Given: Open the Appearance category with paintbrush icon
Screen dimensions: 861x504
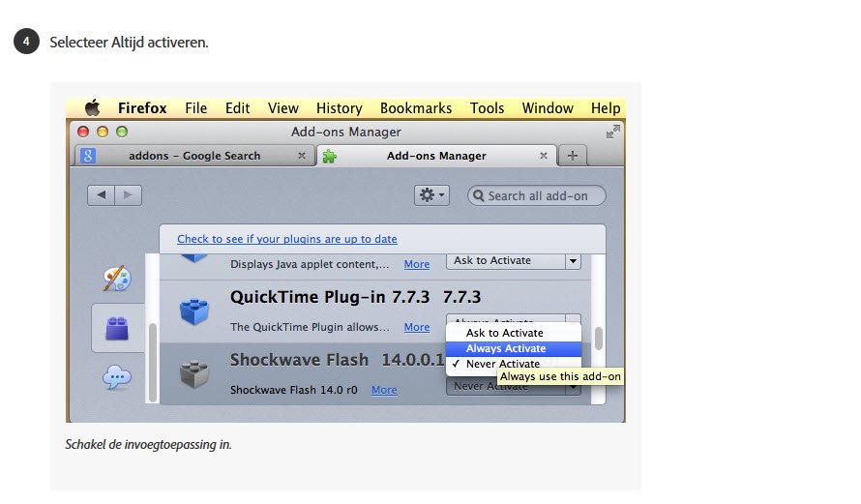Looking at the screenshot, I should (117, 279).
